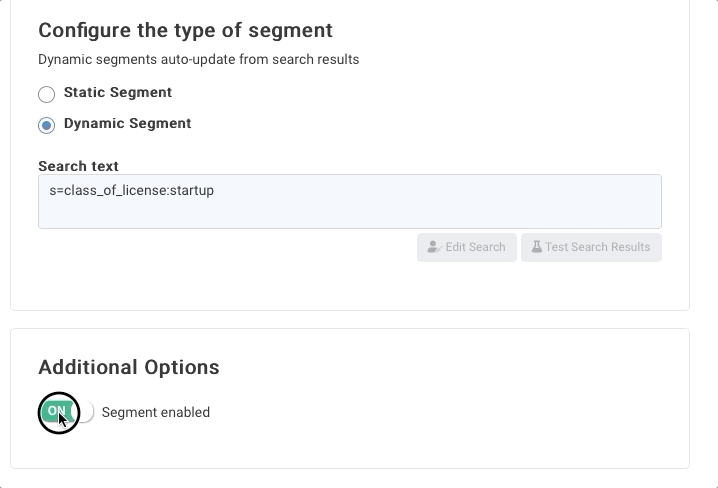Viewport: 718px width, 488px height.
Task: Click empty space below text in Search box
Action: coord(350,214)
